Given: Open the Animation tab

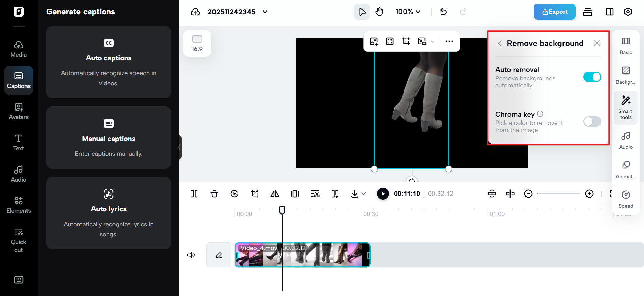Looking at the screenshot, I should point(626,170).
